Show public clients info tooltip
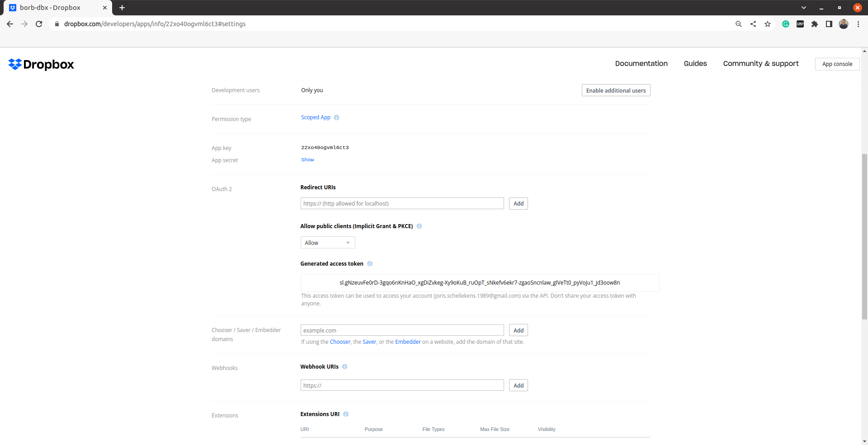Viewport: 868px width, 445px height. 419,226
